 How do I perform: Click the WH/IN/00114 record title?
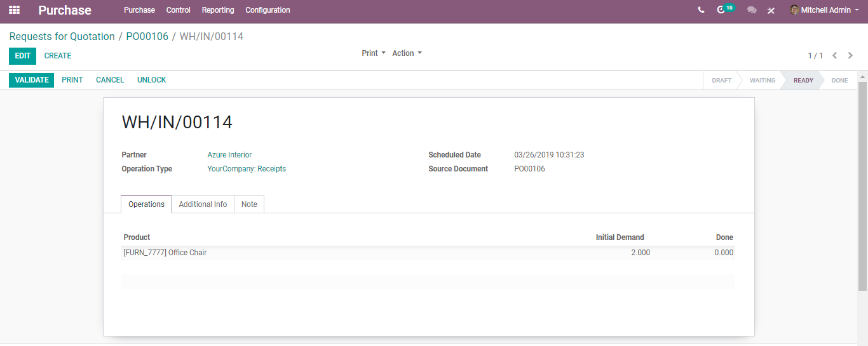[x=177, y=122]
